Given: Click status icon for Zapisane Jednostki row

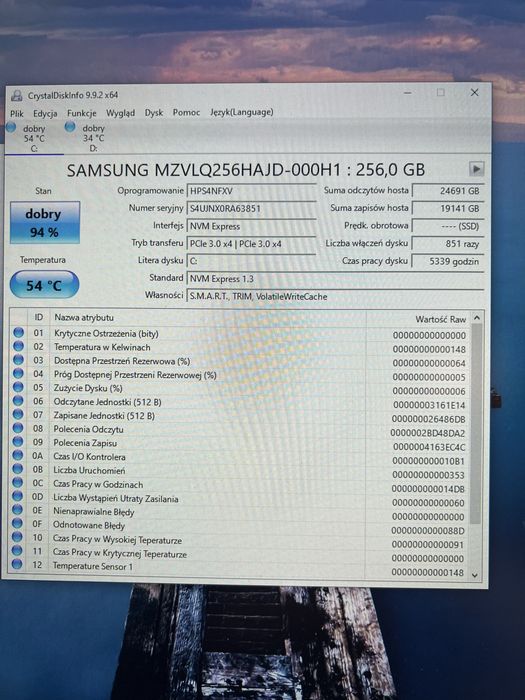Looking at the screenshot, I should (18, 414).
